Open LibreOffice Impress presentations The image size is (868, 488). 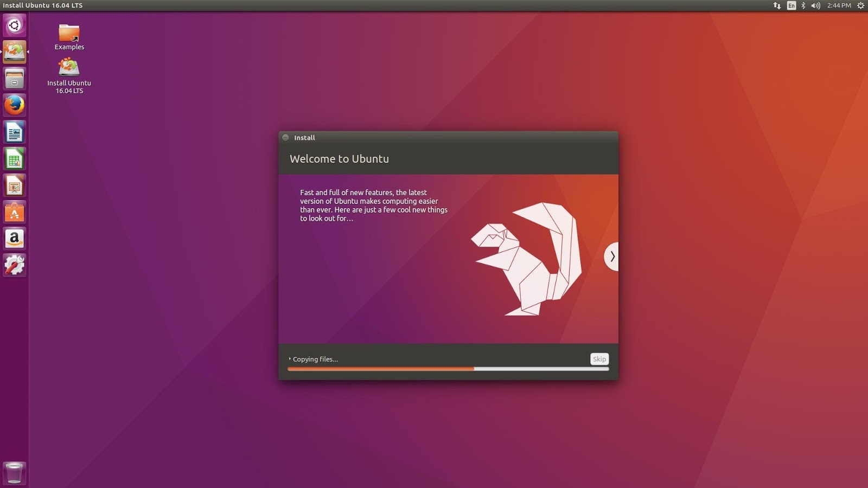click(x=15, y=185)
